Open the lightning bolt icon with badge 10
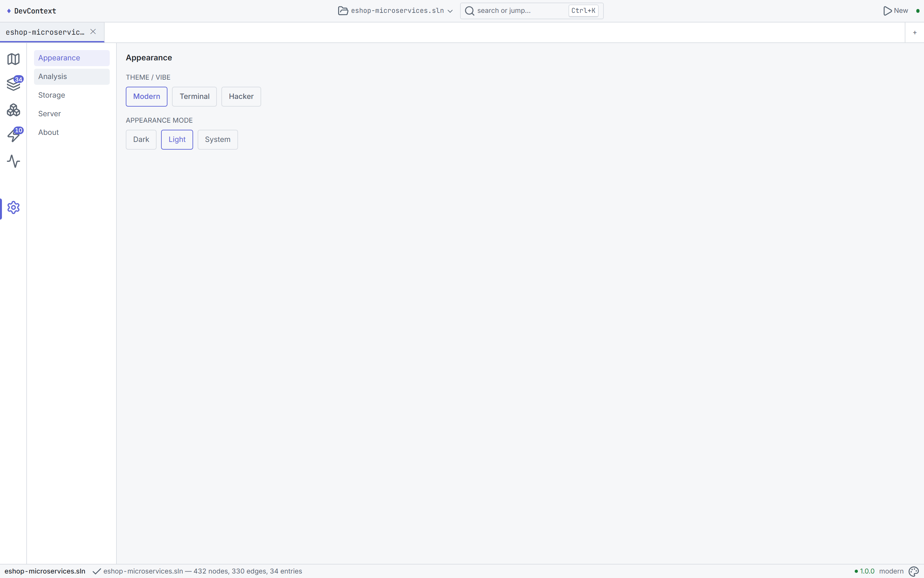 tap(13, 135)
